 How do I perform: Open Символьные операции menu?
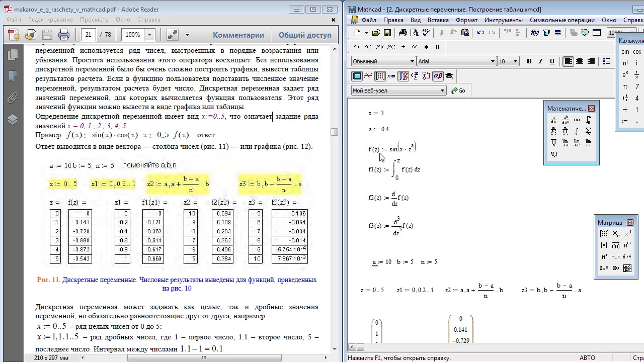coord(562,20)
